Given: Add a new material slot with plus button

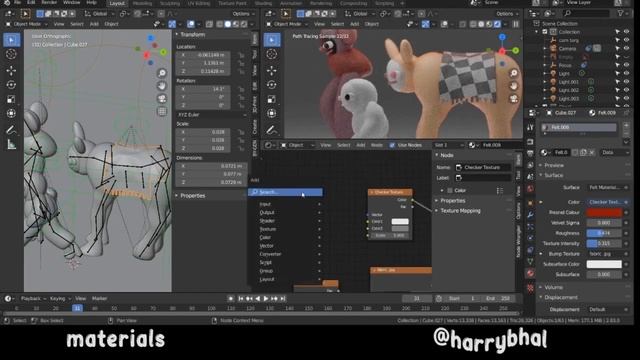Looking at the screenshot, I should [x=626, y=124].
